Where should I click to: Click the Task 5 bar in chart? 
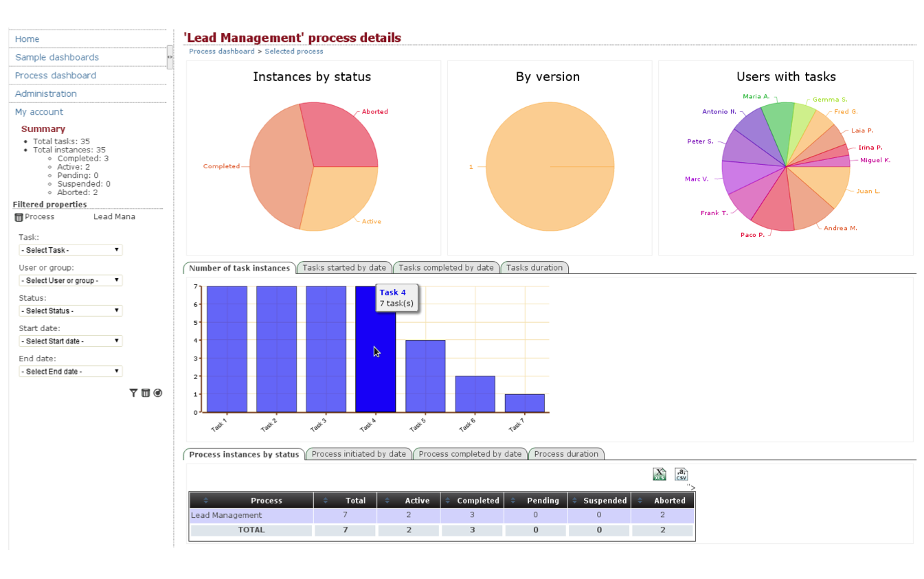coord(425,376)
